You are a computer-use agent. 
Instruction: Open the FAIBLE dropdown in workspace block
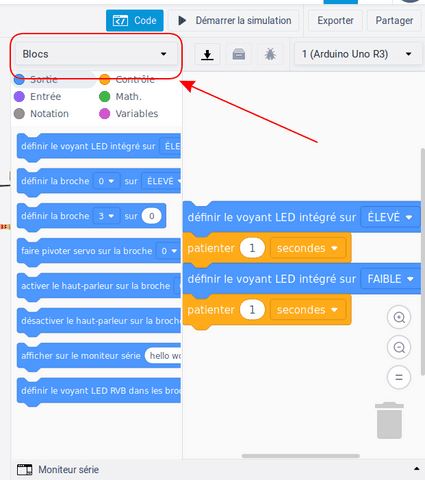tap(390, 279)
